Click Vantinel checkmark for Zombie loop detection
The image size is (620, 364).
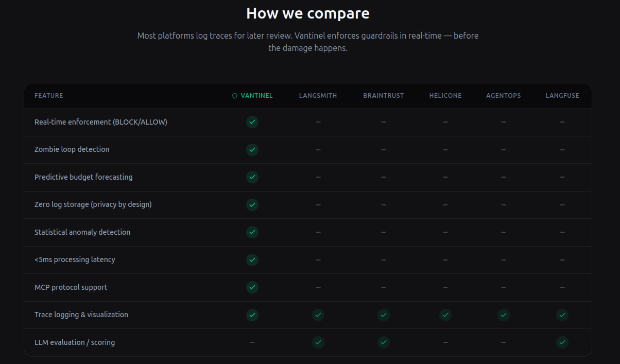click(x=252, y=150)
